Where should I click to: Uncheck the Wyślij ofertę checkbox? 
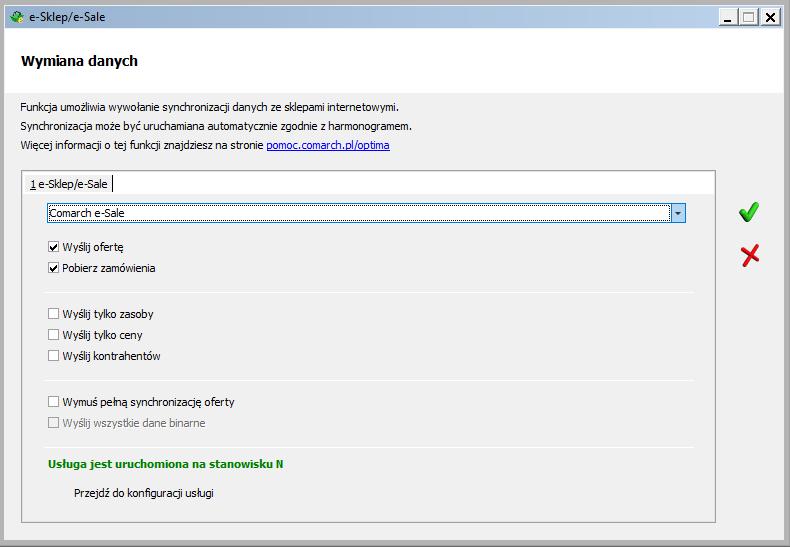(53, 247)
